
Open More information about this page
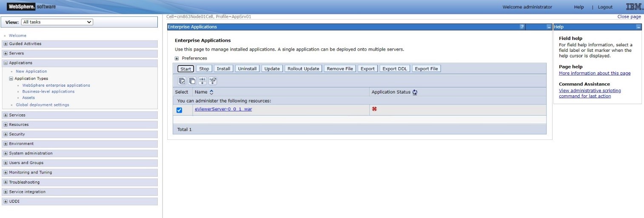click(x=595, y=73)
